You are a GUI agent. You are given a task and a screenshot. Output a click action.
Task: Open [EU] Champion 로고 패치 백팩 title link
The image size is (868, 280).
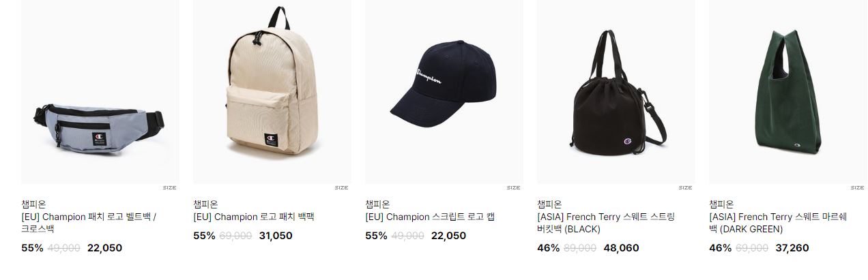click(x=254, y=217)
